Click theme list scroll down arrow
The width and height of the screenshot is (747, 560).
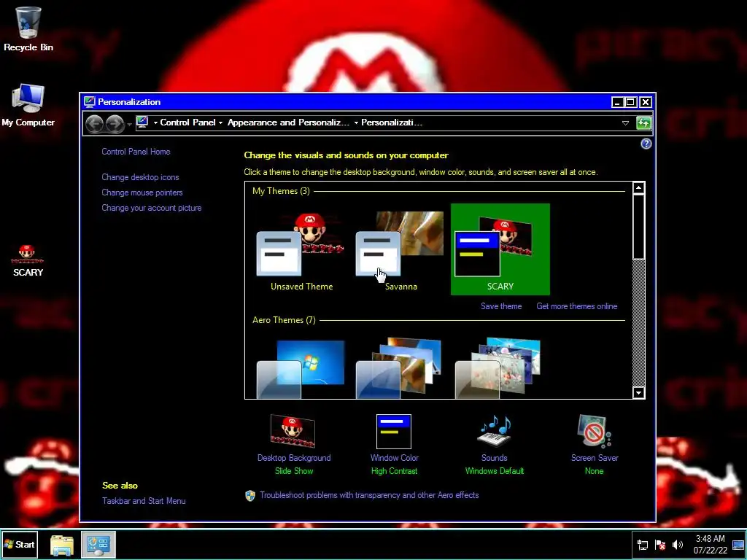[638, 393]
